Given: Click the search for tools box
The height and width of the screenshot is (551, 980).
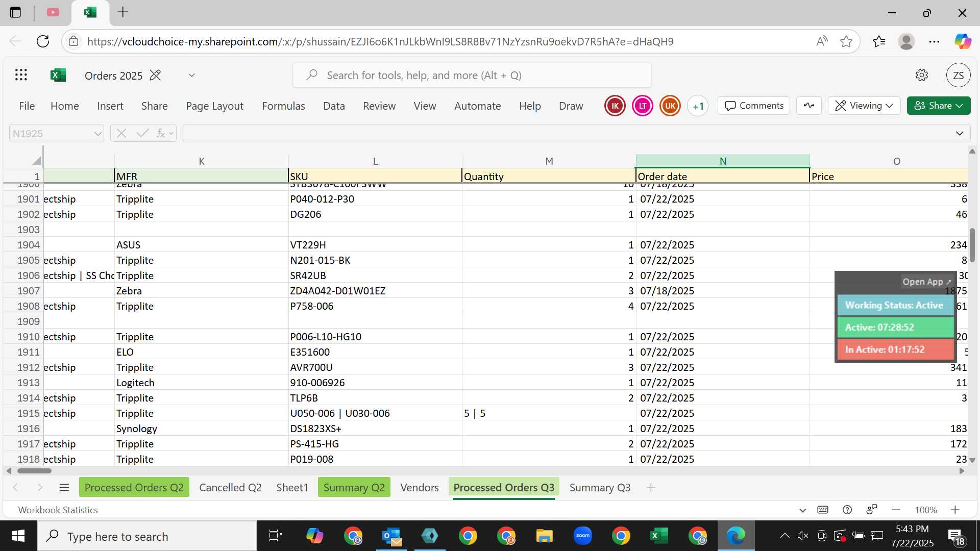Looking at the screenshot, I should 472,76.
